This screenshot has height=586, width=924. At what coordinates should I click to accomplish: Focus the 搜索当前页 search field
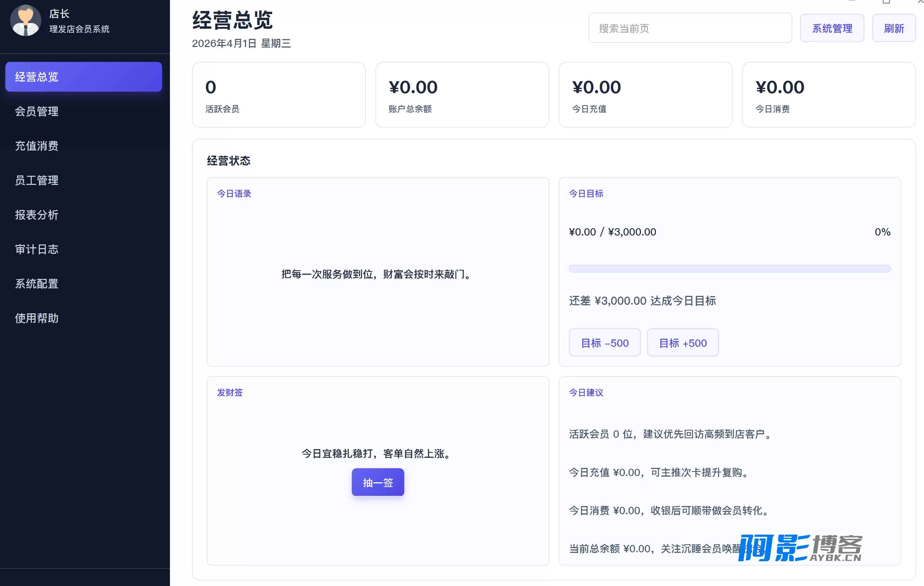pos(690,28)
